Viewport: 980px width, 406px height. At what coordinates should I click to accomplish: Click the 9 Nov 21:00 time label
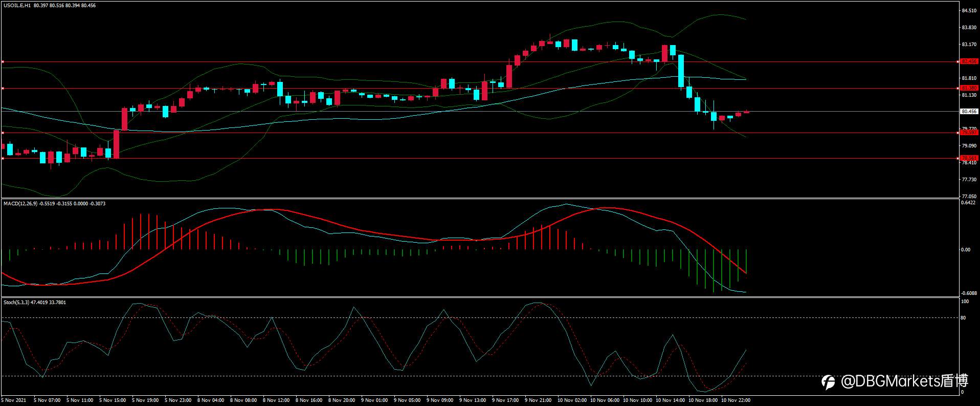538,400
